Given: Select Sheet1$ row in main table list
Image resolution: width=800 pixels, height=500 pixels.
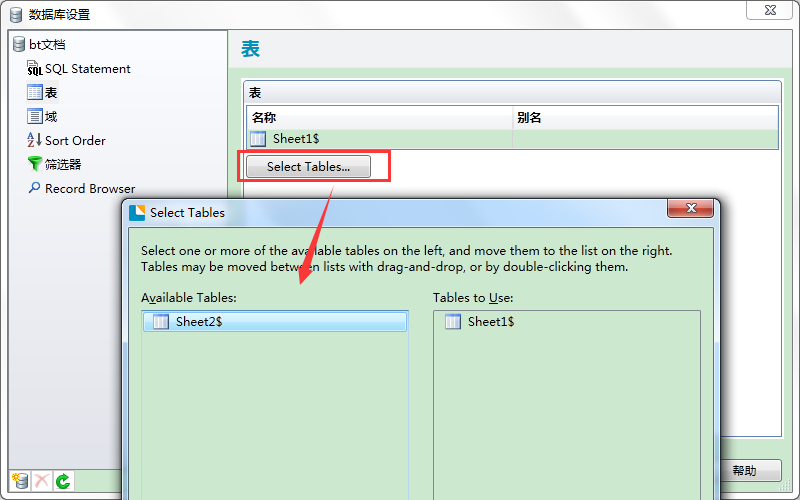Looking at the screenshot, I should pos(512,139).
